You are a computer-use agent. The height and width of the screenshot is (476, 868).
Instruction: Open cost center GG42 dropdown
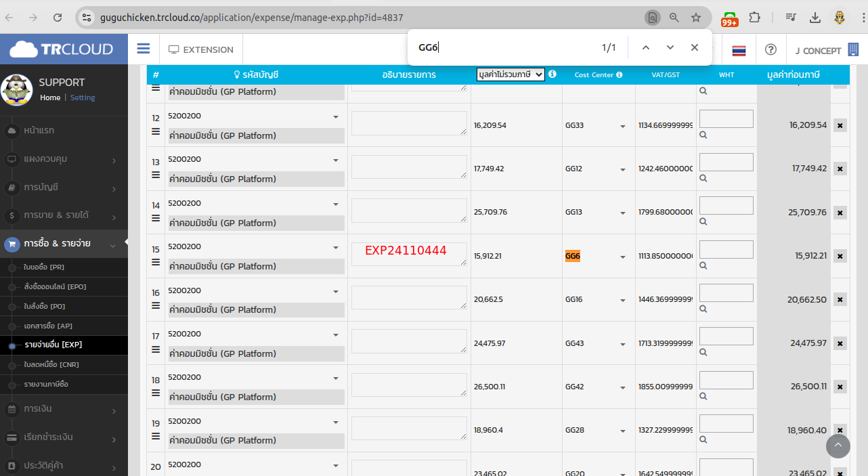click(x=596, y=387)
